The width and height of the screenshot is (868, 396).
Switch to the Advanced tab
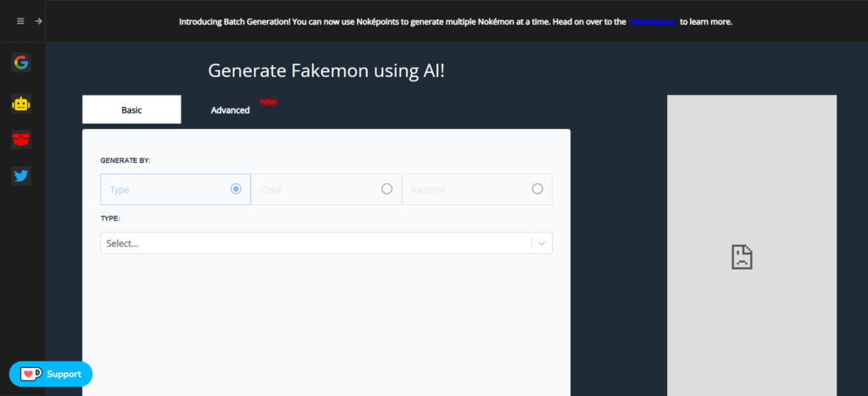click(x=230, y=110)
